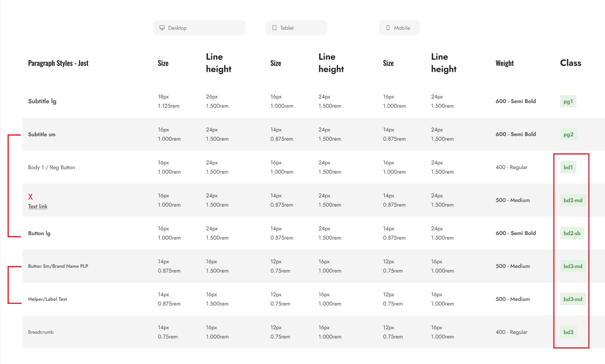Click the Paragraph Styles - Jost heading
This screenshot has height=364, width=605.
coord(58,63)
